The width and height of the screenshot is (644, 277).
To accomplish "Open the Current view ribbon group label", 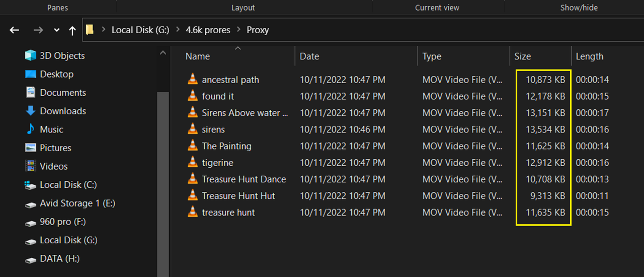I will (x=437, y=8).
